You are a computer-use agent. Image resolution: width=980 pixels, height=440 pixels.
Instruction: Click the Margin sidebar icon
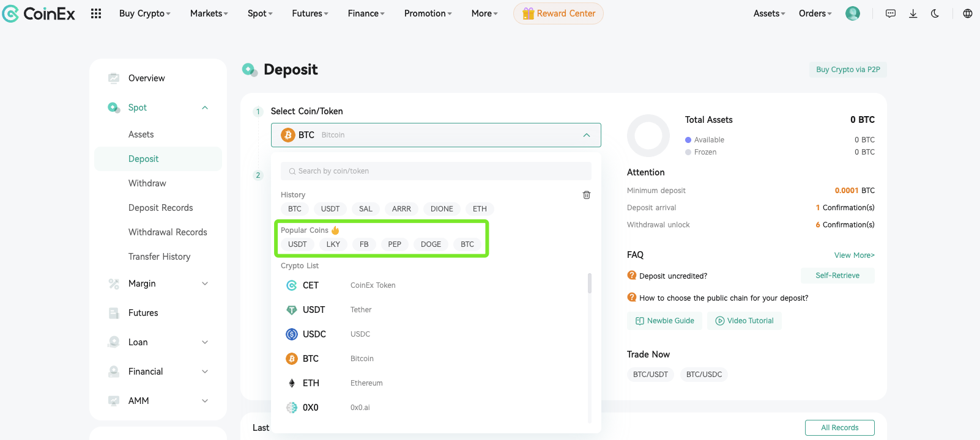point(114,284)
